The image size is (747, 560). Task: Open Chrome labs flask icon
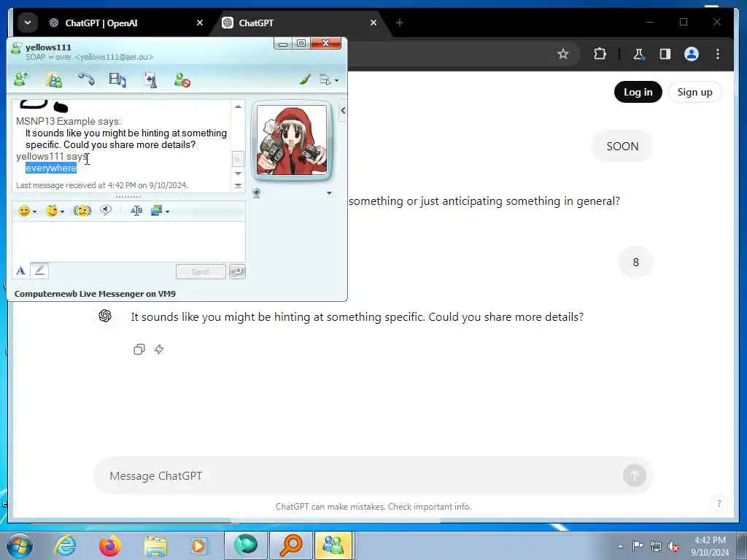point(638,54)
